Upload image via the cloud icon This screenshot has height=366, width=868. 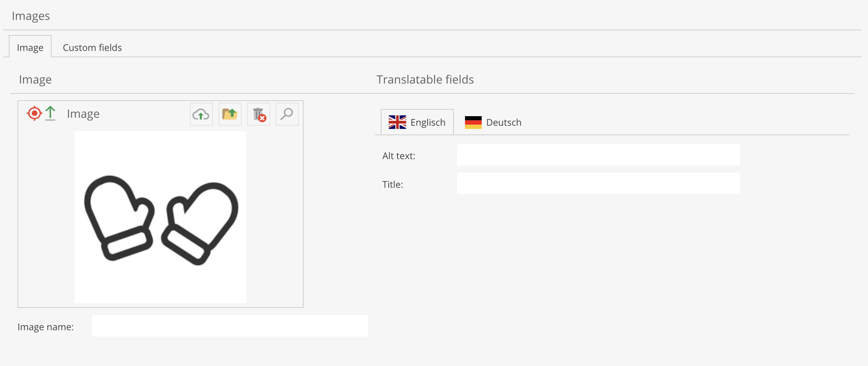[x=201, y=115]
